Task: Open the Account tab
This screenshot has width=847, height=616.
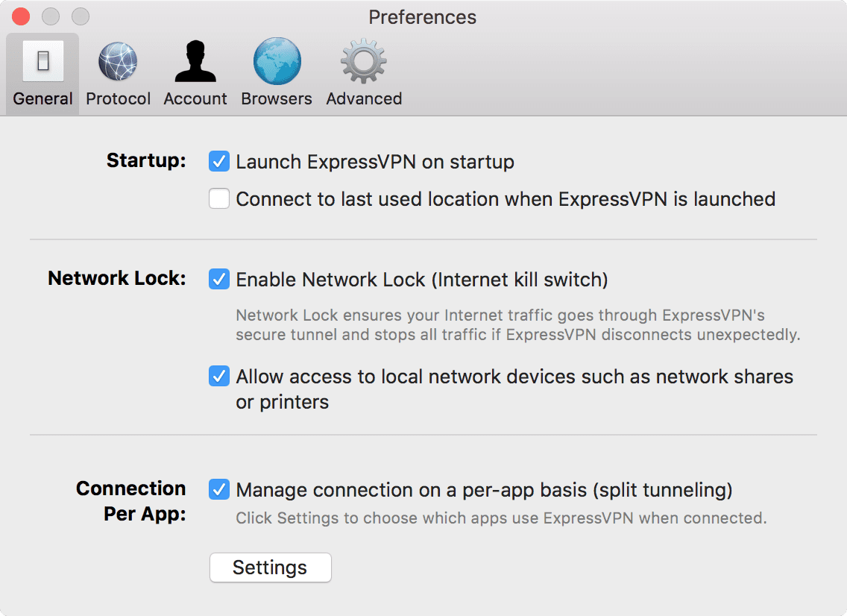Action: tap(195, 72)
